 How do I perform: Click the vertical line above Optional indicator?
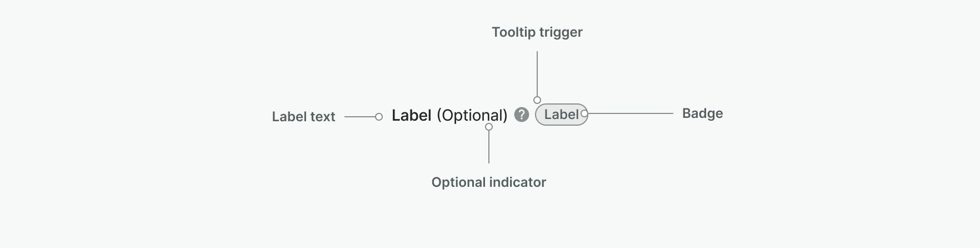(489, 147)
